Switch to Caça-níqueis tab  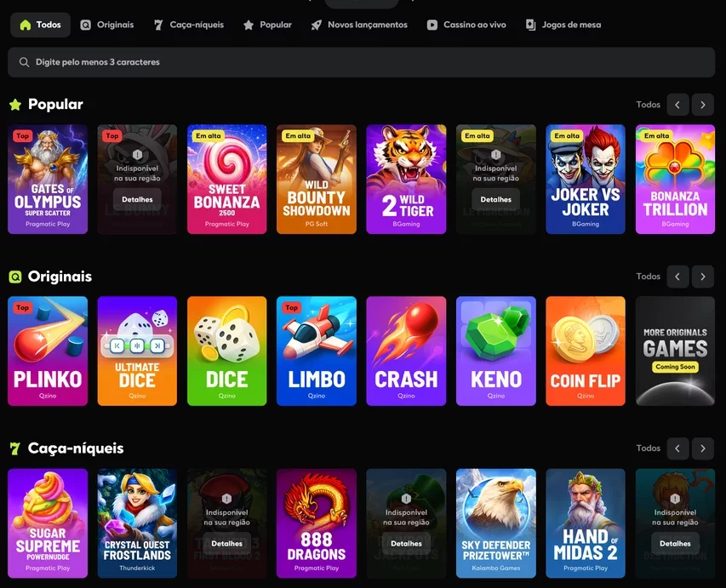pos(189,25)
